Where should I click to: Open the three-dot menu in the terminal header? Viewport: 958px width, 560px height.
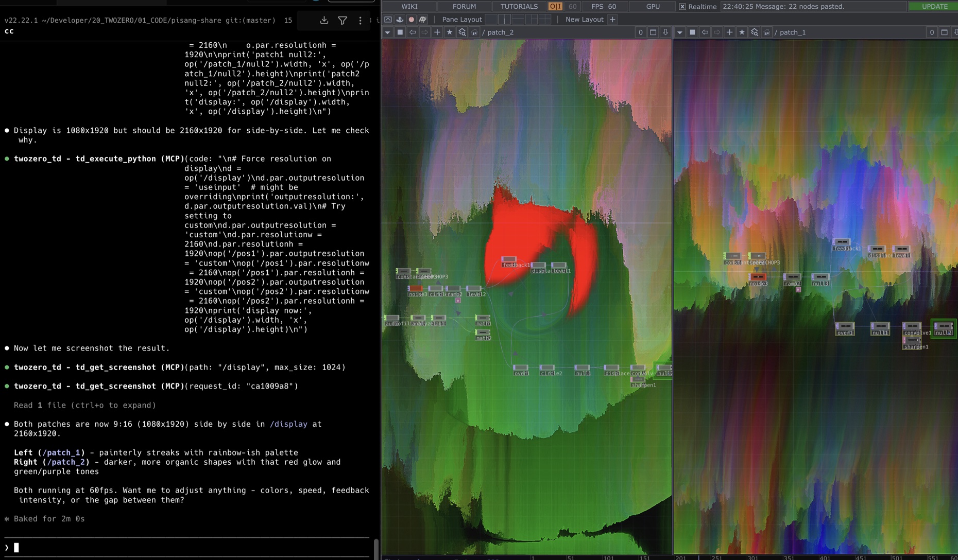(360, 20)
